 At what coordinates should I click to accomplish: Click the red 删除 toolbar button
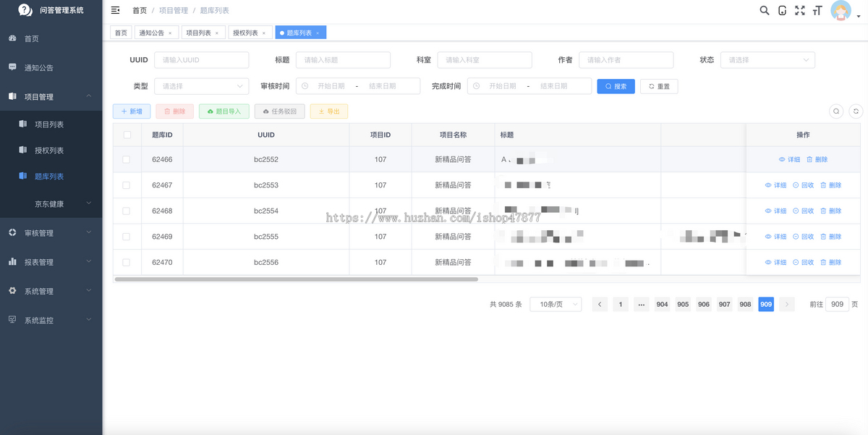(x=175, y=111)
